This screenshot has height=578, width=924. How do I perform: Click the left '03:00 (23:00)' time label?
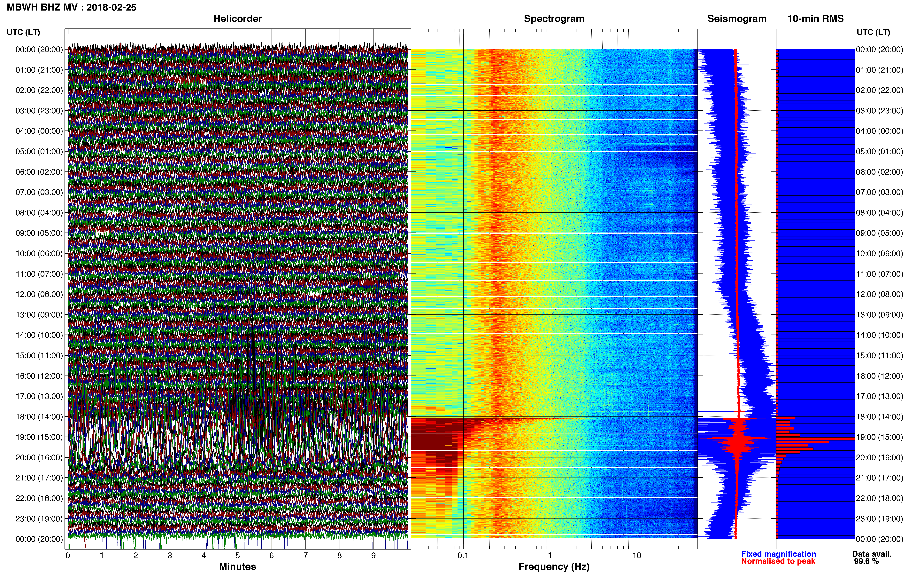coord(39,111)
